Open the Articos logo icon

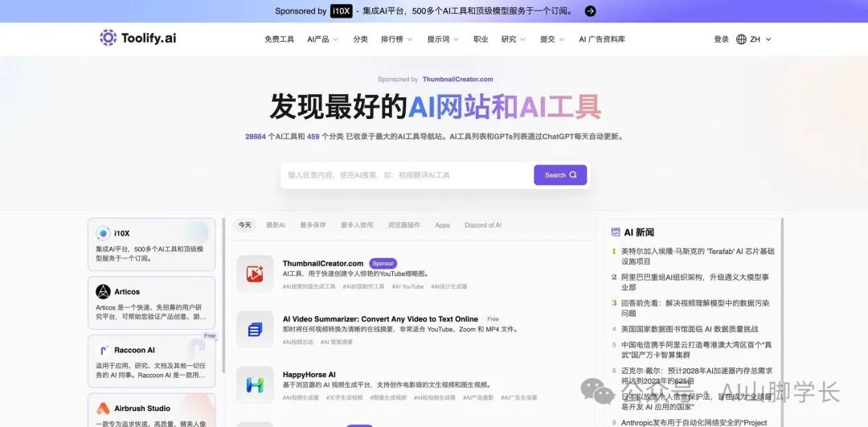pyautogui.click(x=103, y=291)
